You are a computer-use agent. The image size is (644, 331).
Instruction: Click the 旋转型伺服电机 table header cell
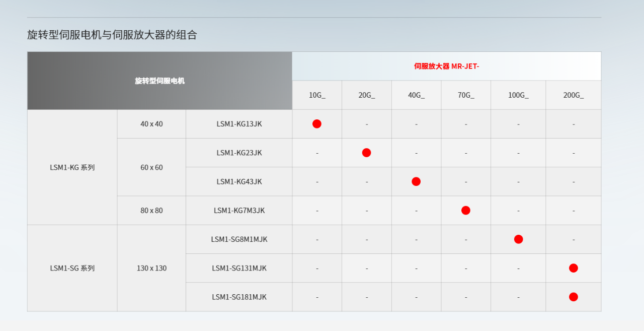click(x=159, y=81)
